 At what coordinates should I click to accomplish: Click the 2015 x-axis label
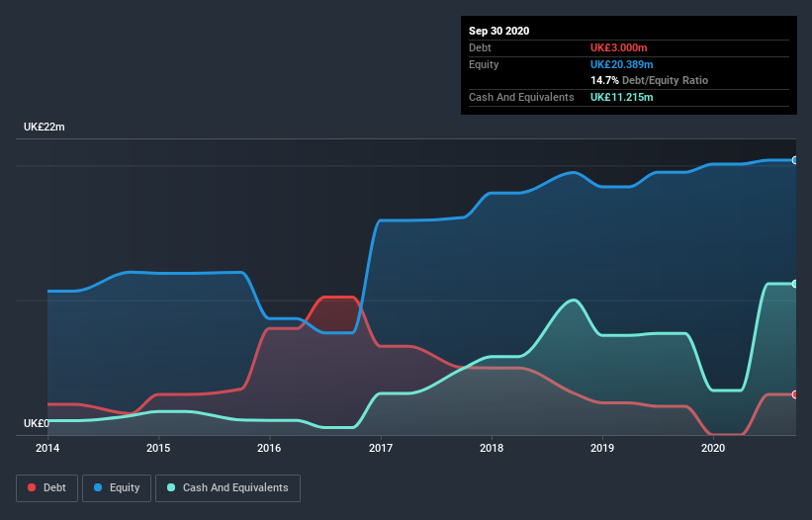158,448
